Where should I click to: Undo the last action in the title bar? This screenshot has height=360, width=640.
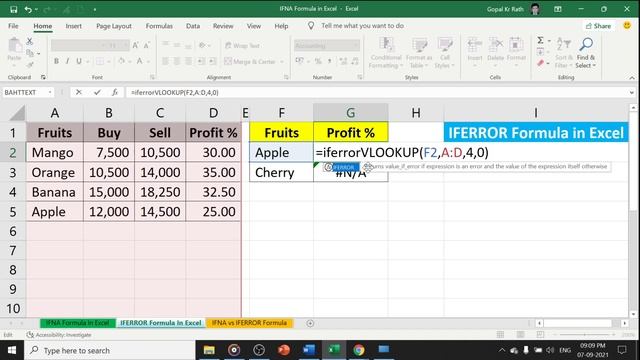click(28, 9)
